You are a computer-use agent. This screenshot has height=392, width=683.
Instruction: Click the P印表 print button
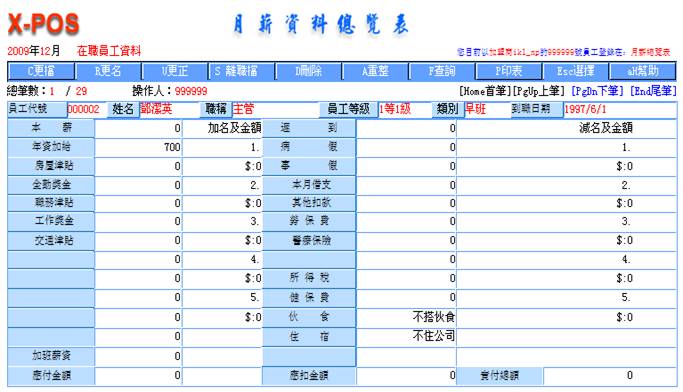click(508, 71)
